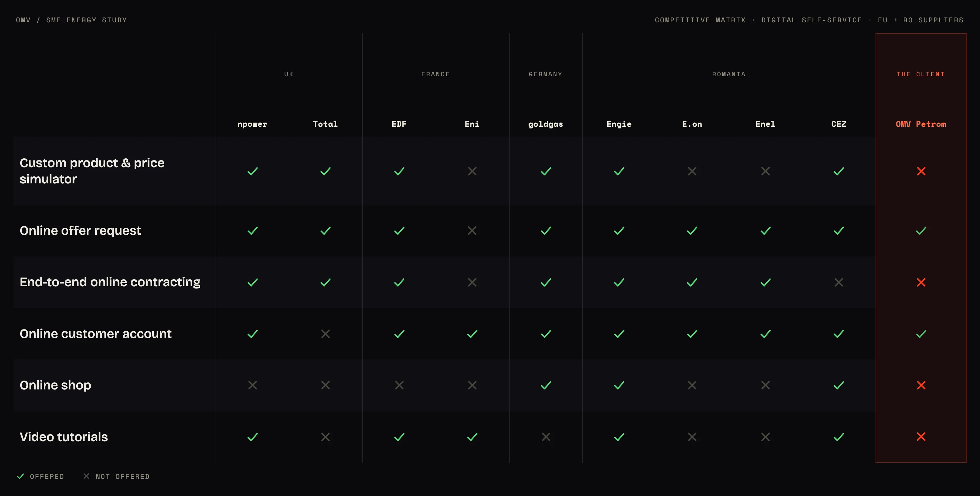980x496 pixels.
Task: Click E.on's cross for Custom product & price simulator
Action: 692,171
